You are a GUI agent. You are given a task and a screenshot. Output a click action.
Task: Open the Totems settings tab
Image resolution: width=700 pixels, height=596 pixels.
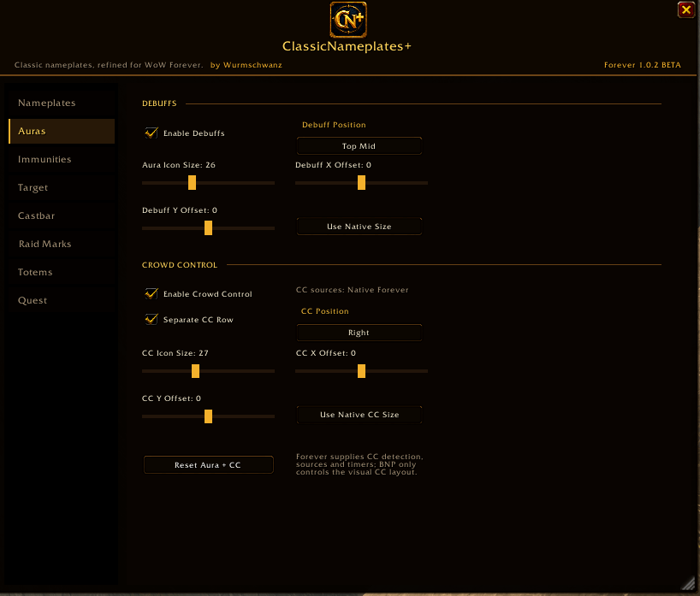pos(62,272)
